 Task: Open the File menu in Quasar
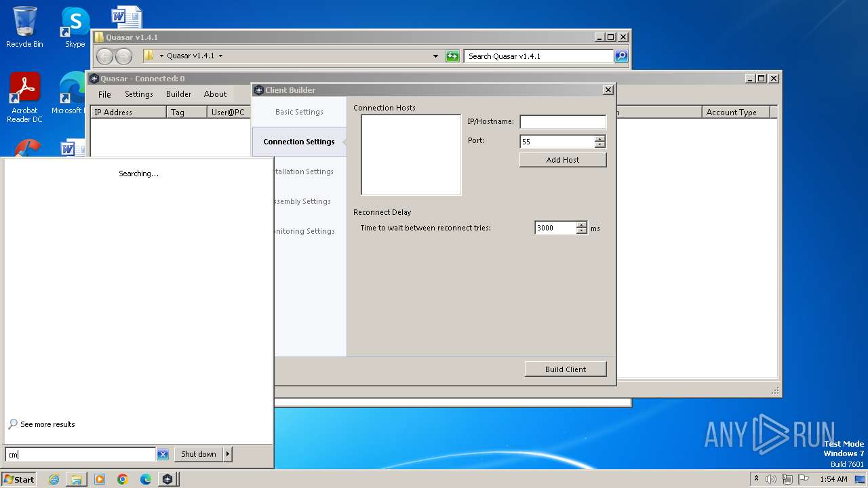104,94
